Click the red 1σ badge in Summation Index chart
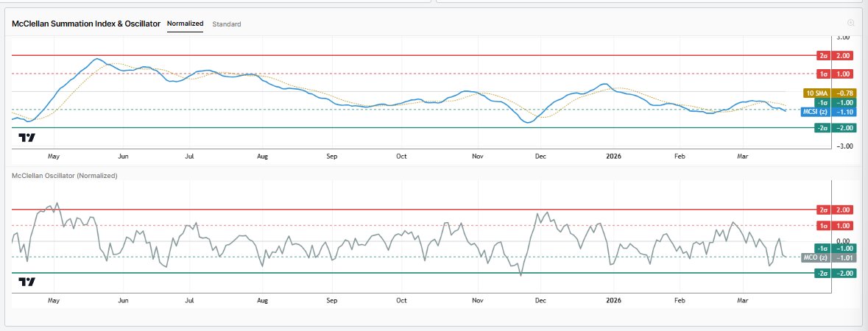The image size is (868, 331). coord(822,74)
